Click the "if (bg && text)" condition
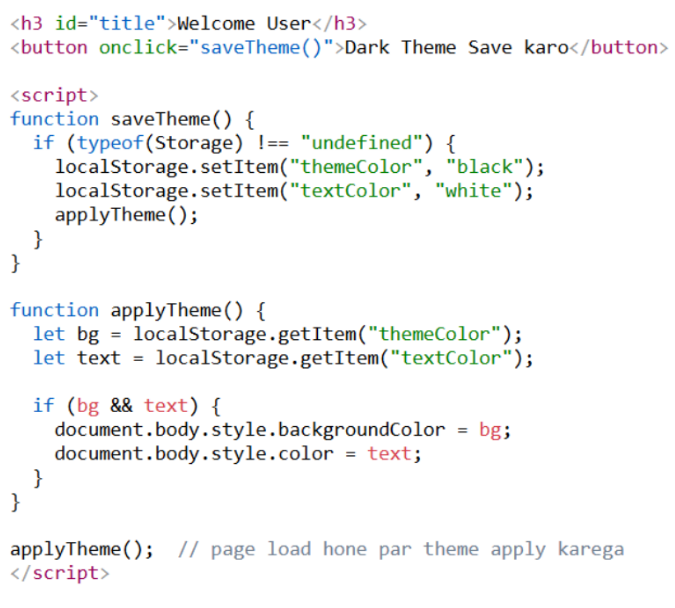Image resolution: width=675 pixels, height=608 pixels. pyautogui.click(x=127, y=406)
